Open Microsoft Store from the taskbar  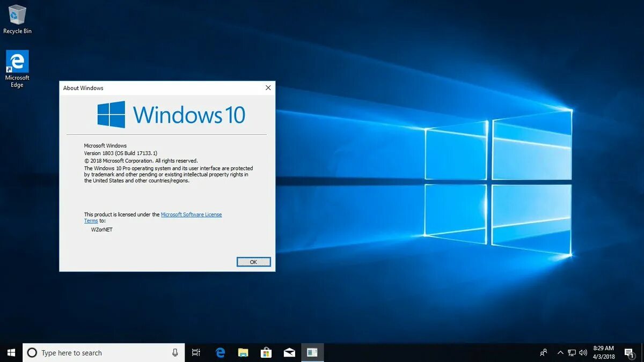(266, 352)
